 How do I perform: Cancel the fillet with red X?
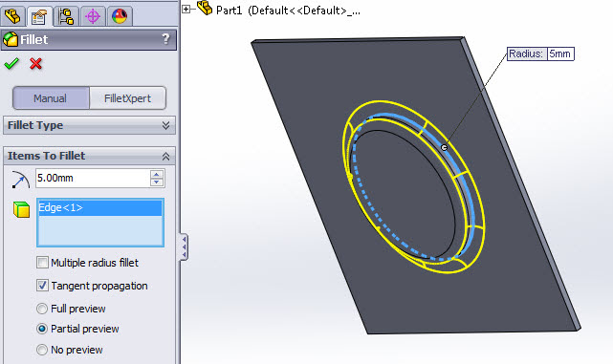(35, 63)
